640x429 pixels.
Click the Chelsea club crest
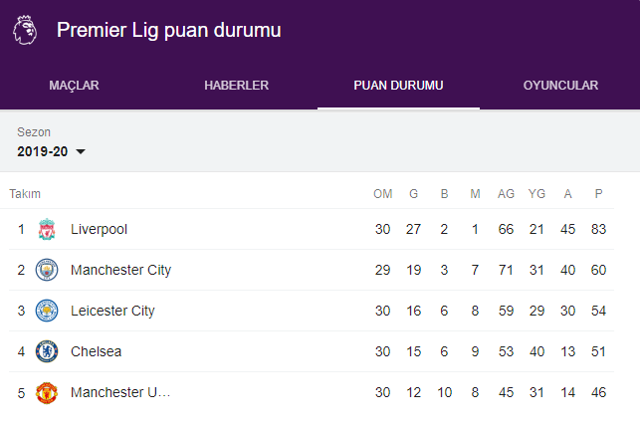pos(47,352)
